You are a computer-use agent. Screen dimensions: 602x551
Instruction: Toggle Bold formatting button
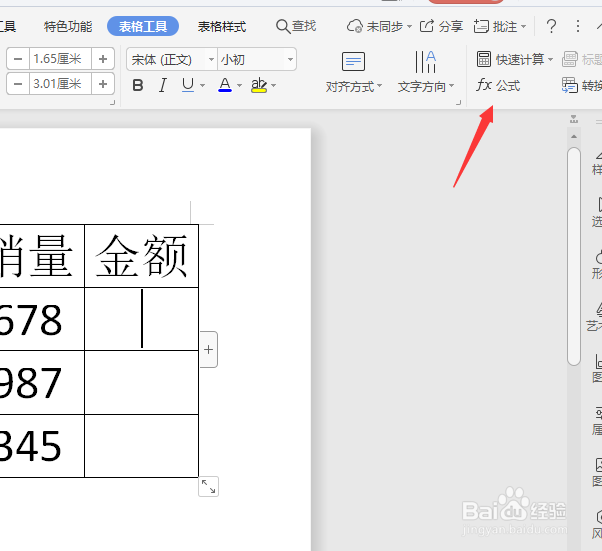[138, 85]
